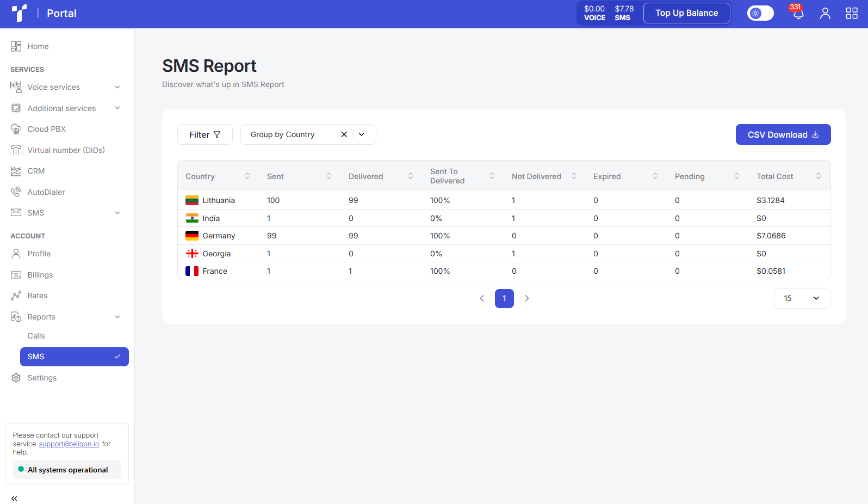868x504 pixels.
Task: Select page 1 in pagination
Action: (504, 298)
